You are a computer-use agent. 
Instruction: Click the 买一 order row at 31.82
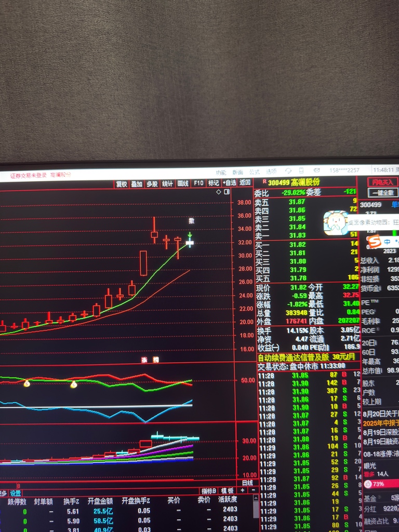[x=306, y=244]
